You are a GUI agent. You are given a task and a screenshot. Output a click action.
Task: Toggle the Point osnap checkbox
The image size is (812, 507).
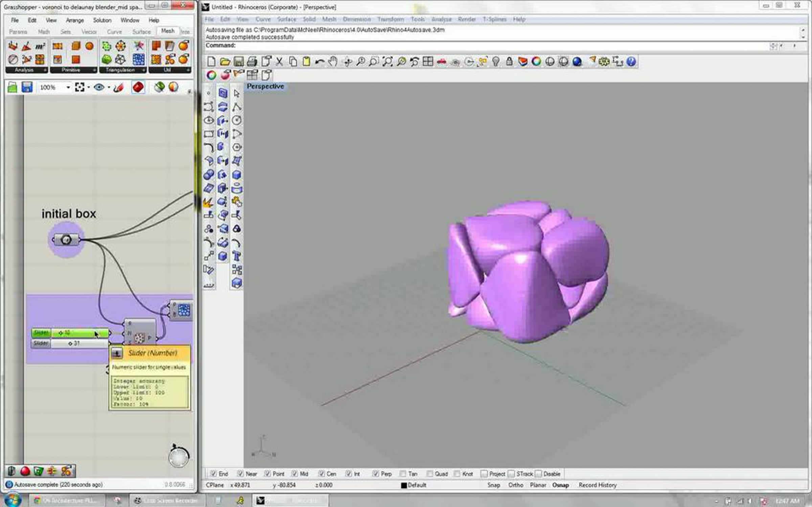click(x=267, y=473)
